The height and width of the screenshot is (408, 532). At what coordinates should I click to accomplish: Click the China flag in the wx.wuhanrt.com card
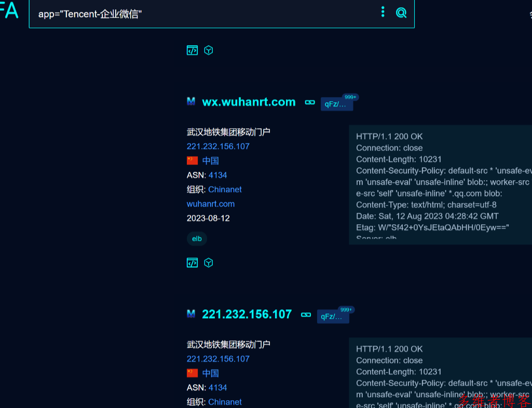tap(193, 160)
